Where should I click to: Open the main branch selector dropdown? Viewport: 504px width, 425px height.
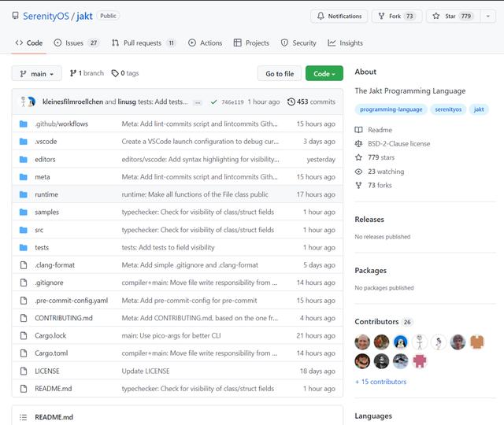pyautogui.click(x=37, y=74)
